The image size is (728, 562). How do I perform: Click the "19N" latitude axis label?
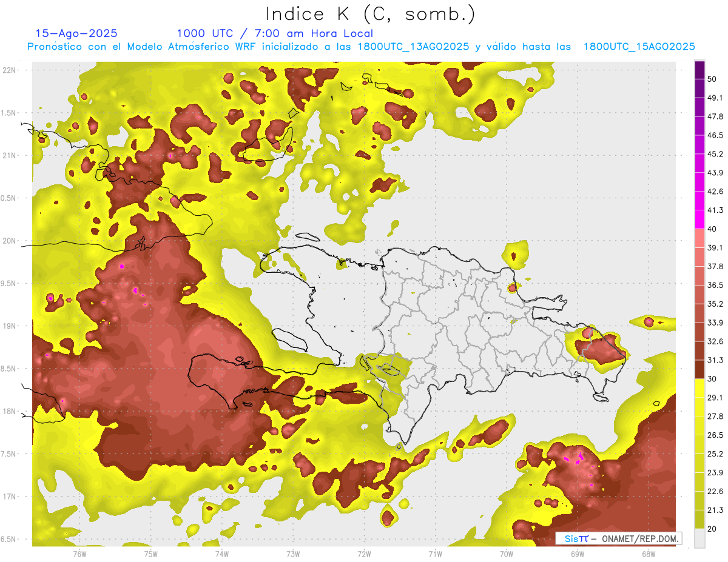10,326
